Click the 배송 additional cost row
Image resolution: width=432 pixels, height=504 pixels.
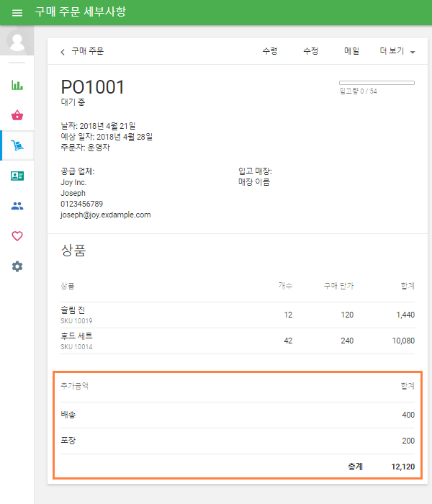coord(238,415)
